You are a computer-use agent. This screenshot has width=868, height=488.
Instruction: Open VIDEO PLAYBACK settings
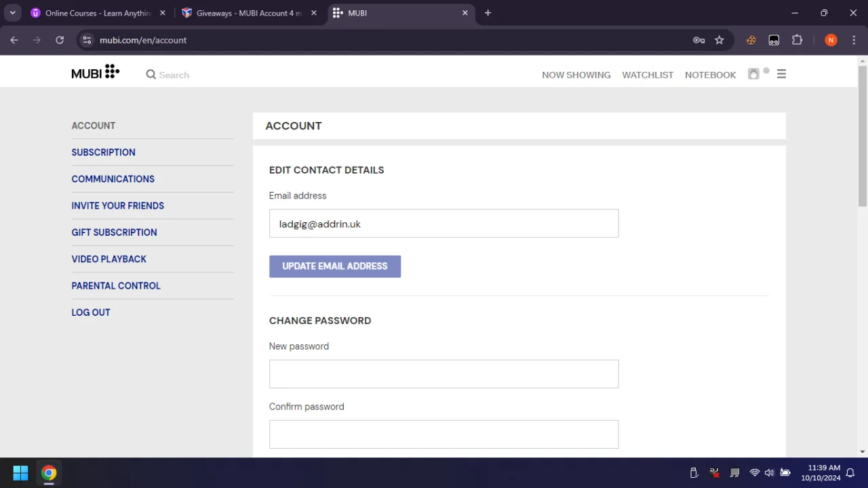click(x=109, y=259)
